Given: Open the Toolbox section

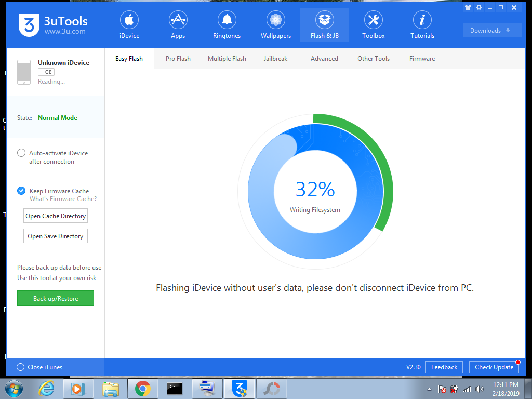Looking at the screenshot, I should coord(373,25).
